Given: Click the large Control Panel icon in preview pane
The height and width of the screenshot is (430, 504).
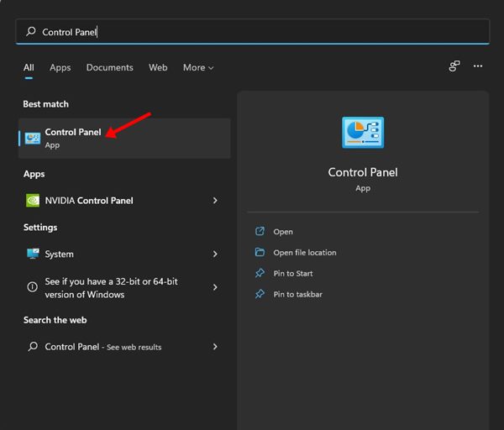Looking at the screenshot, I should click(x=363, y=134).
